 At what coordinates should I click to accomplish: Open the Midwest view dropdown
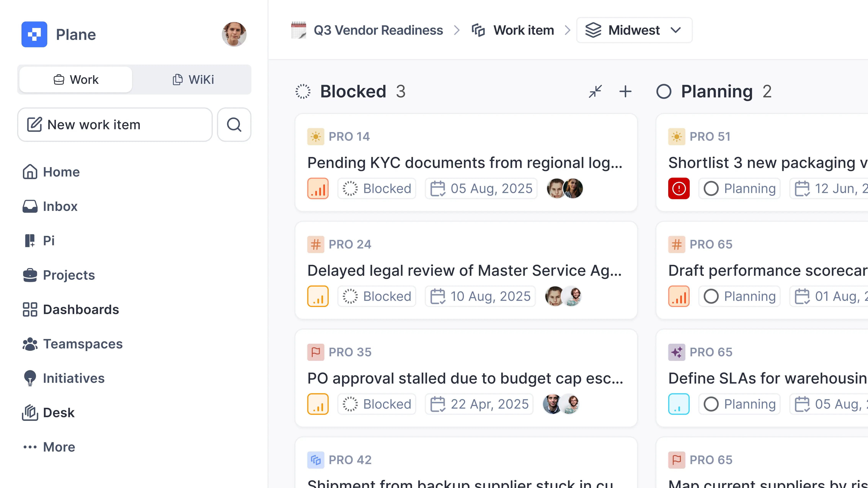(634, 30)
